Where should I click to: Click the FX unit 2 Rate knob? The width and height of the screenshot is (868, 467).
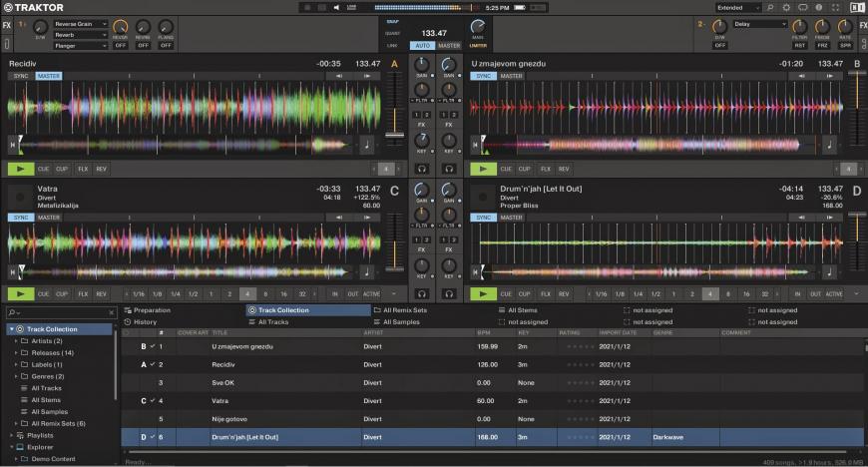click(845, 27)
